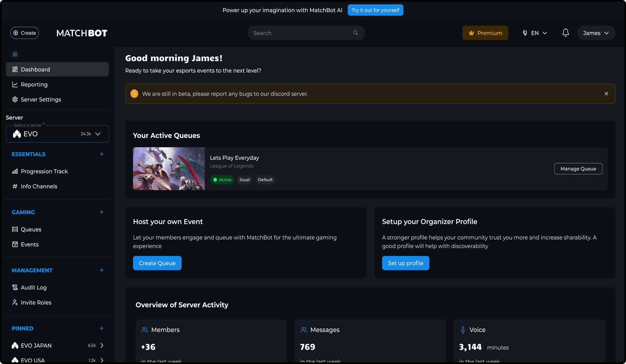Click plus icon beside Pinned
Viewport: 626px width, 364px height.
pos(102,328)
